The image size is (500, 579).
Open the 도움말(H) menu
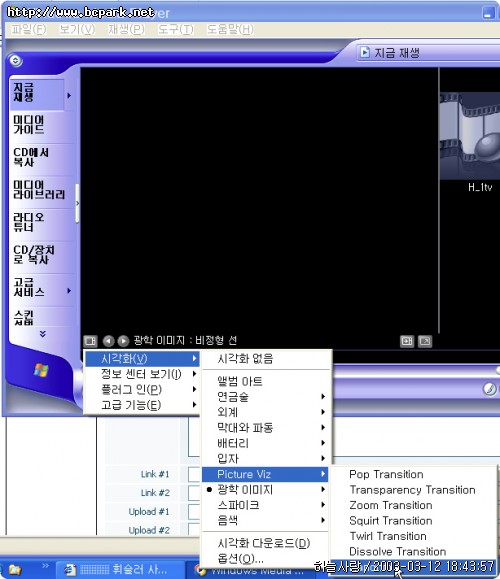230,29
